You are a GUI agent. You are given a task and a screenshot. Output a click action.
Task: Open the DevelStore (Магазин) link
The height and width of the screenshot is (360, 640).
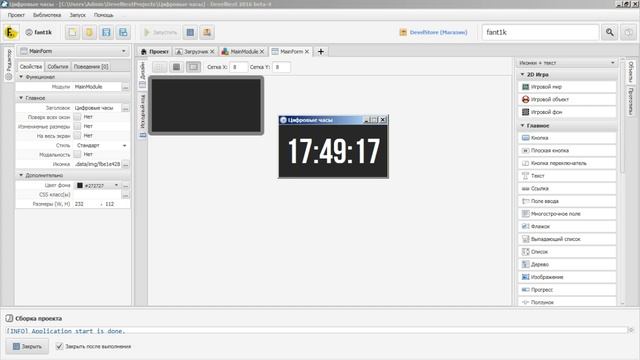click(433, 32)
